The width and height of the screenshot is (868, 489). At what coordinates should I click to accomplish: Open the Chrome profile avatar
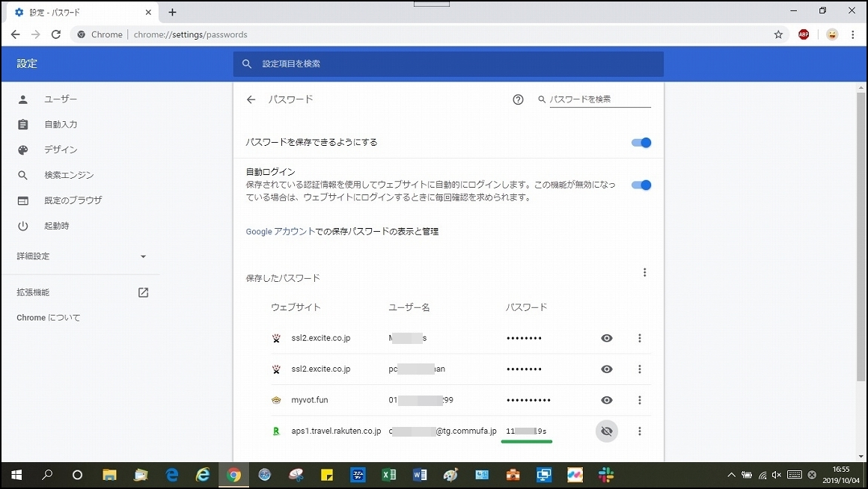coord(832,34)
